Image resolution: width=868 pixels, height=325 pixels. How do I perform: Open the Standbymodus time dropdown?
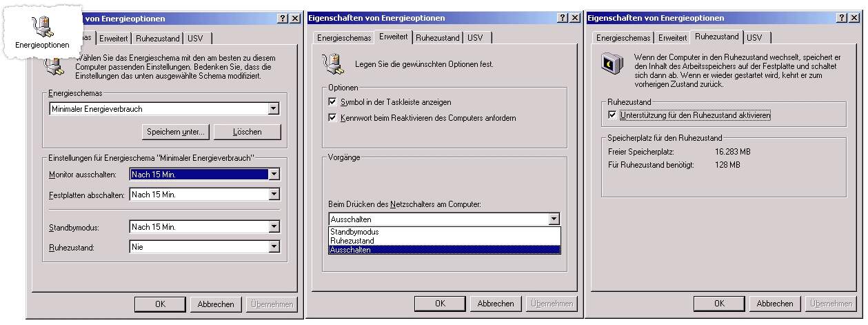[x=274, y=226]
